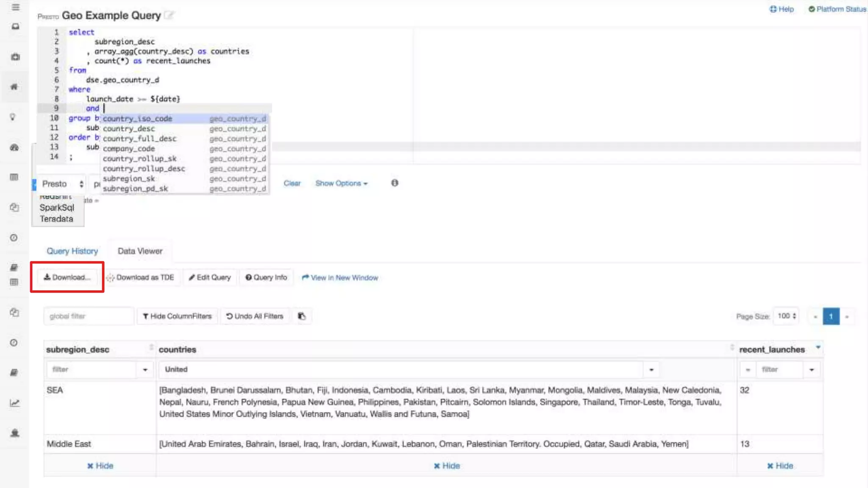Hide the subregion_desc column
The width and height of the screenshot is (868, 488).
pos(100,466)
